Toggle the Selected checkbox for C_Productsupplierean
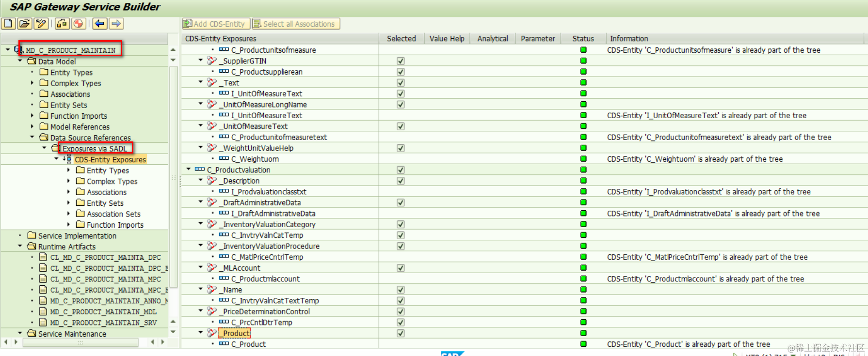This screenshot has height=356, width=868. click(x=401, y=72)
